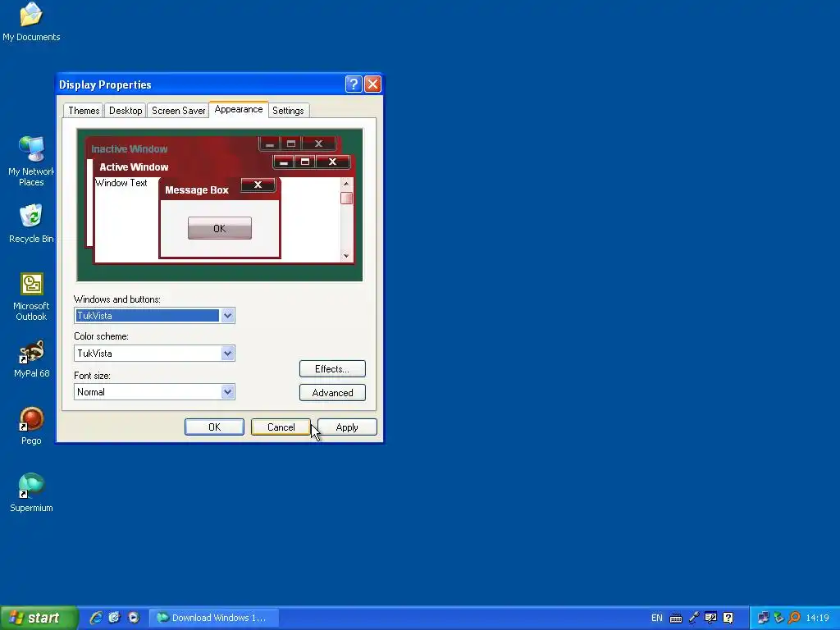
Task: Switch to the Screen Saver tab
Action: [178, 111]
